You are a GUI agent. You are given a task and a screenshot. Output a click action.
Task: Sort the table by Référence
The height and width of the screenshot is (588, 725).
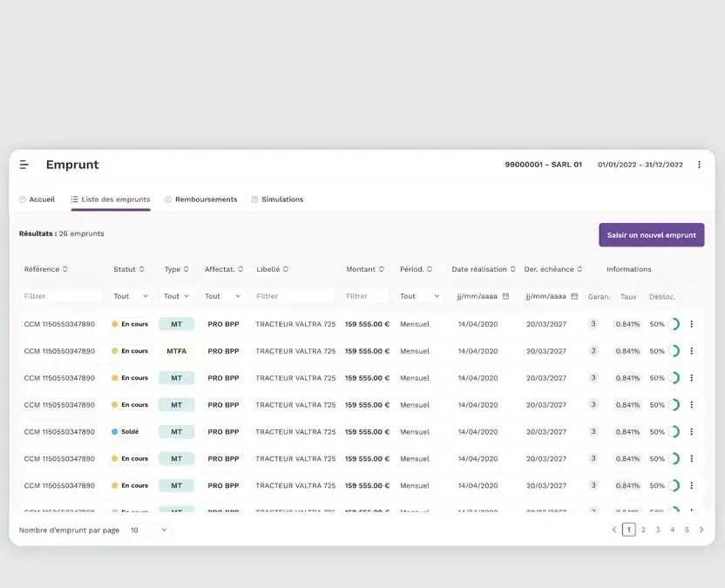pos(64,269)
